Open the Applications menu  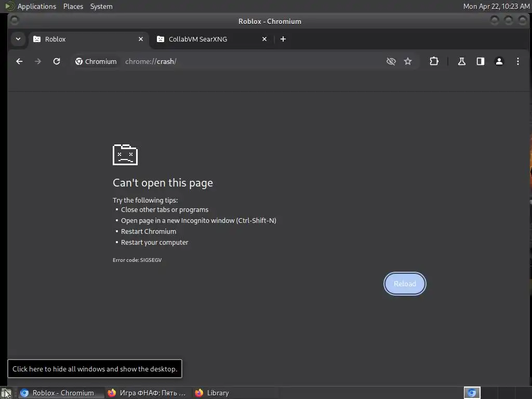(37, 6)
